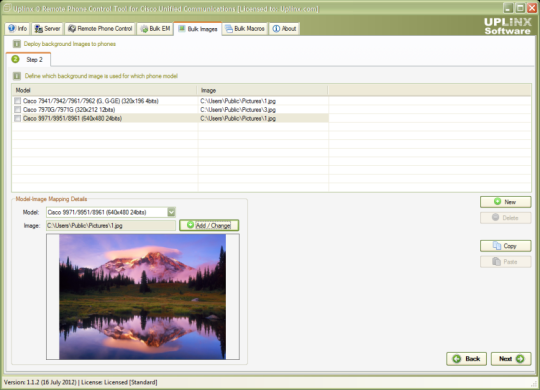Screen dimensions: 540x390
Task: Proceed with the Next button
Action: tap(511, 359)
